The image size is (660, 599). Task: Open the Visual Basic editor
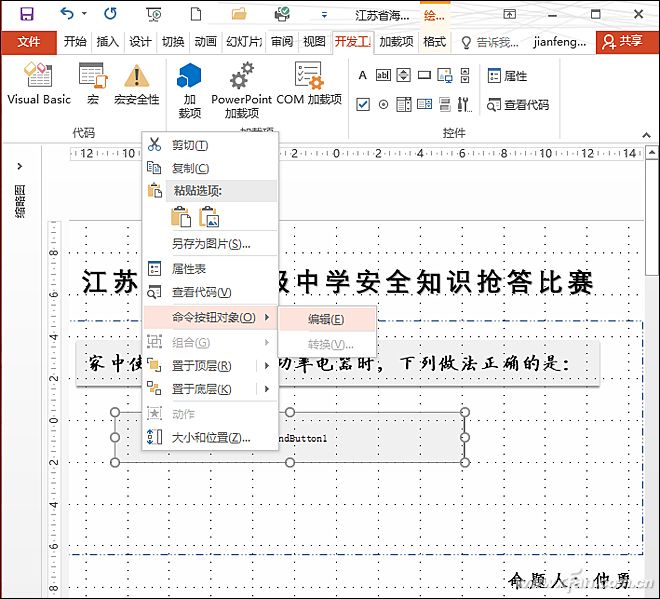(39, 82)
